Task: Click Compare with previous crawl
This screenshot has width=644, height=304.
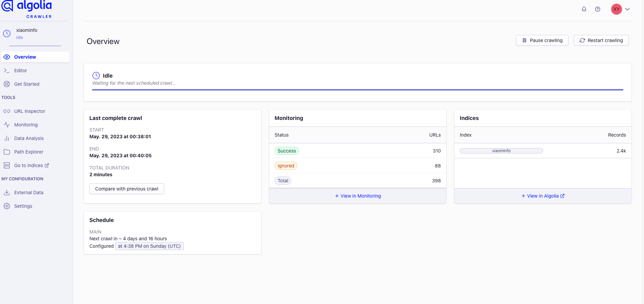Action: click(127, 189)
